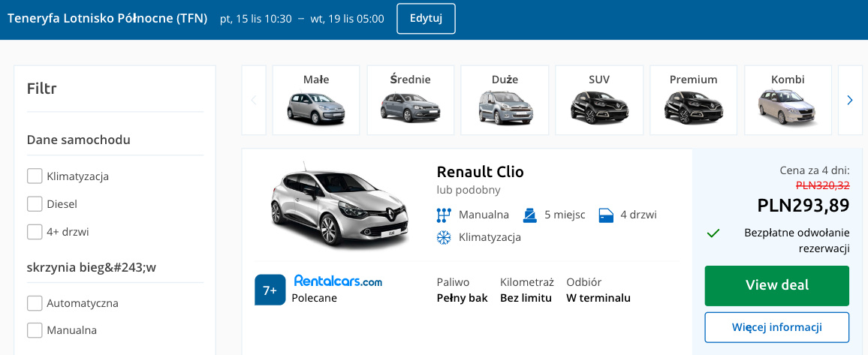
Task: Select the Automatyczna gearbox checkbox
Action: [35, 303]
